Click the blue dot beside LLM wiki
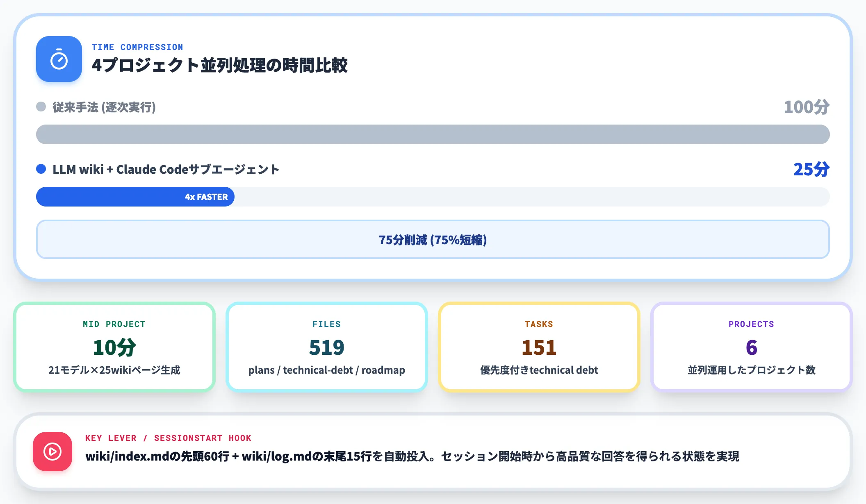 tap(41, 169)
